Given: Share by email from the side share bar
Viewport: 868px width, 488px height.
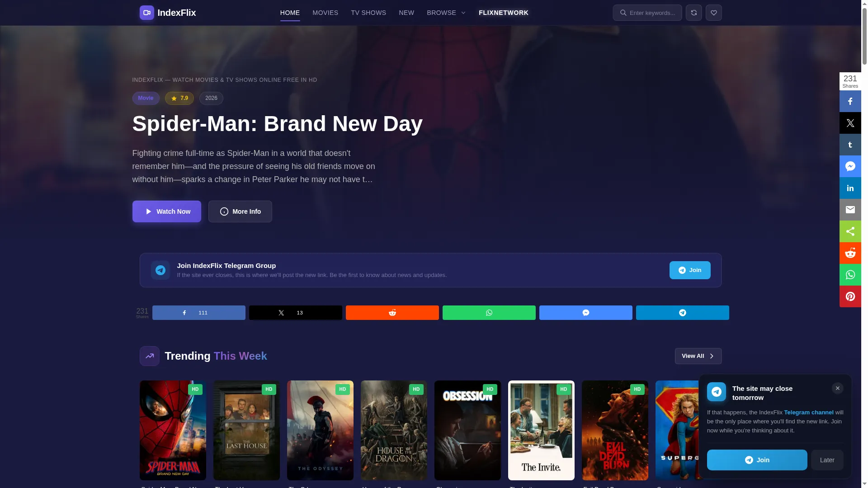Looking at the screenshot, I should tap(850, 210).
